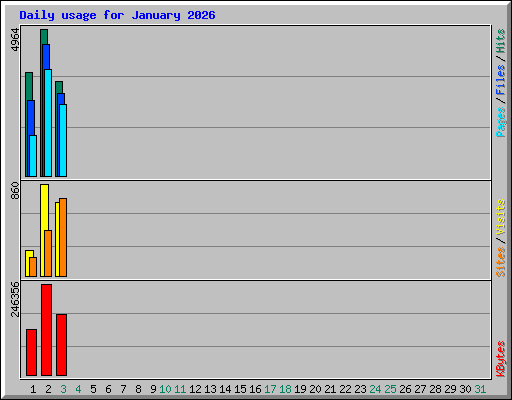The image size is (512, 400).
Task: Click the 4964 axis value
Action: [x=15, y=40]
